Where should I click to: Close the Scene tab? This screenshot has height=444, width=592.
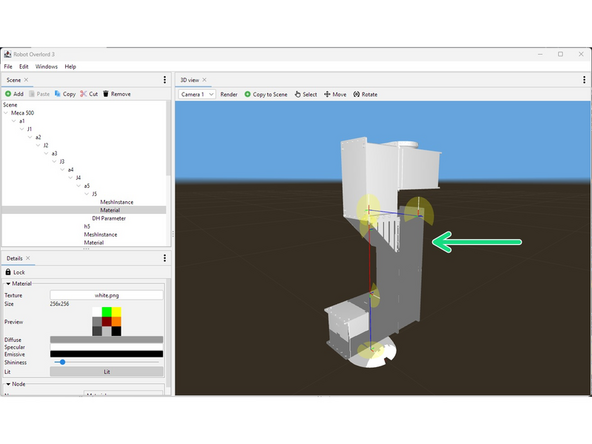click(26, 80)
